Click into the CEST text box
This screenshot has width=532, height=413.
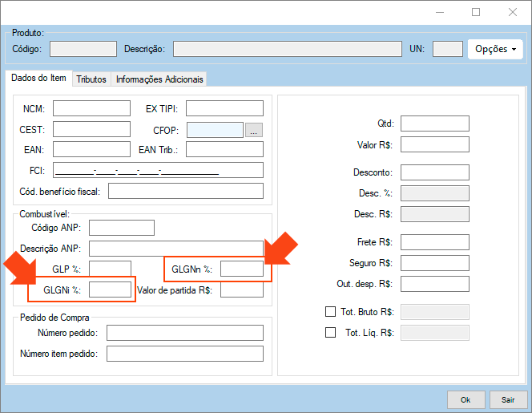tap(91, 129)
